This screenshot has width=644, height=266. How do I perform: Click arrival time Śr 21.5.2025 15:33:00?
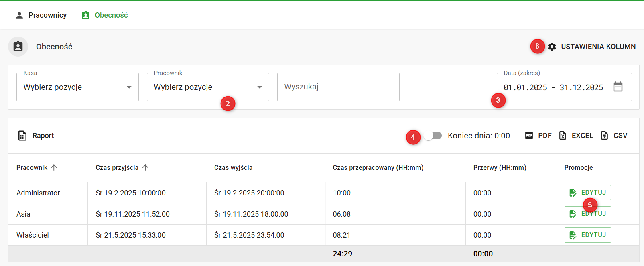tap(131, 235)
